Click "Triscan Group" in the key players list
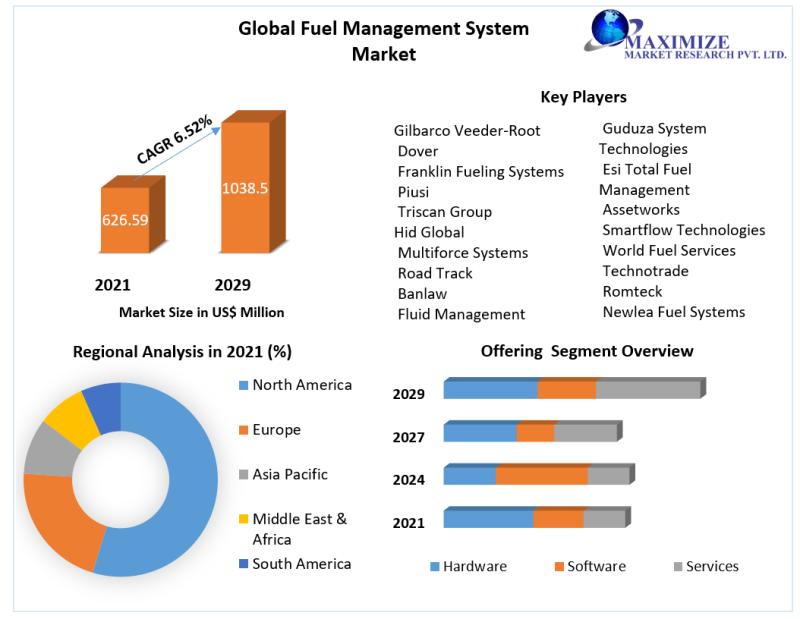800x619 pixels. (x=445, y=212)
